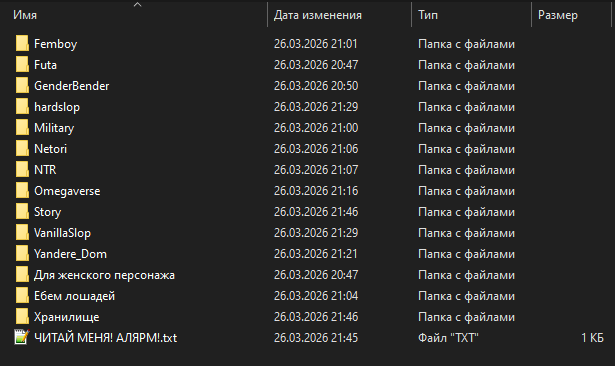
Task: Click the NTR folder name
Action: 45,170
